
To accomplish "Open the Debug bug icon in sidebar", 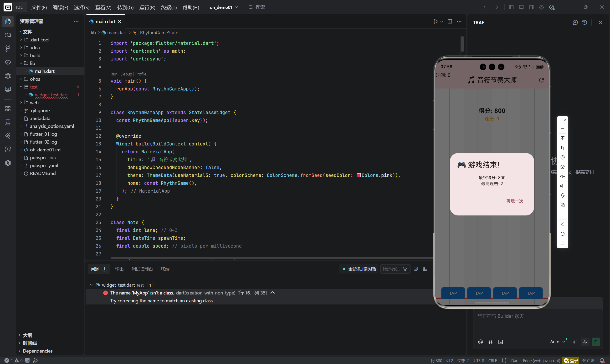I will click(x=8, y=75).
